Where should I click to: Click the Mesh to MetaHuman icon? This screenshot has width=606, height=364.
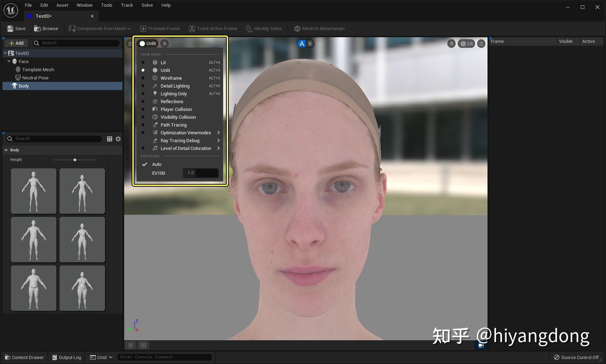point(297,29)
